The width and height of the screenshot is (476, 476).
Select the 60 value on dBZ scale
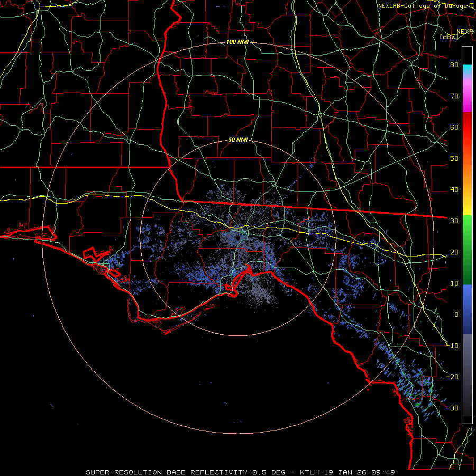coord(454,127)
